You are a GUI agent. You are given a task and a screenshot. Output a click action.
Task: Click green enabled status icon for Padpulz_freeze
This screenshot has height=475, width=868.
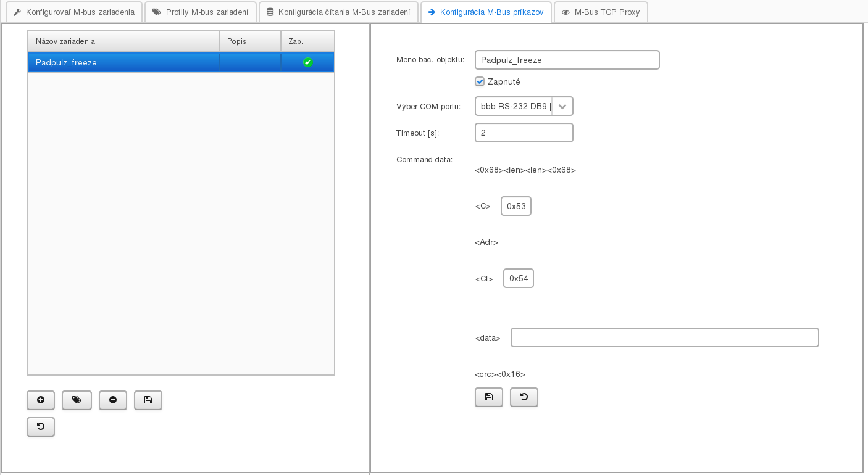click(308, 62)
